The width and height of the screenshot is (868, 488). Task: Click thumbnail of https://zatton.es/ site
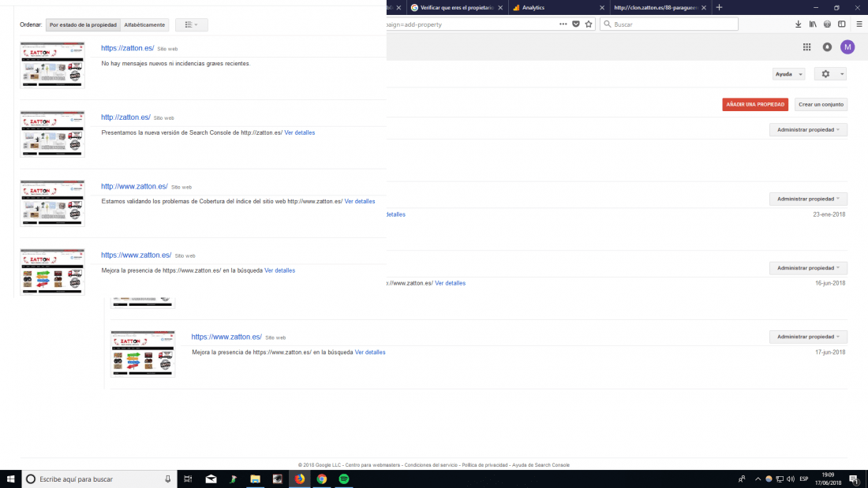[x=53, y=65]
